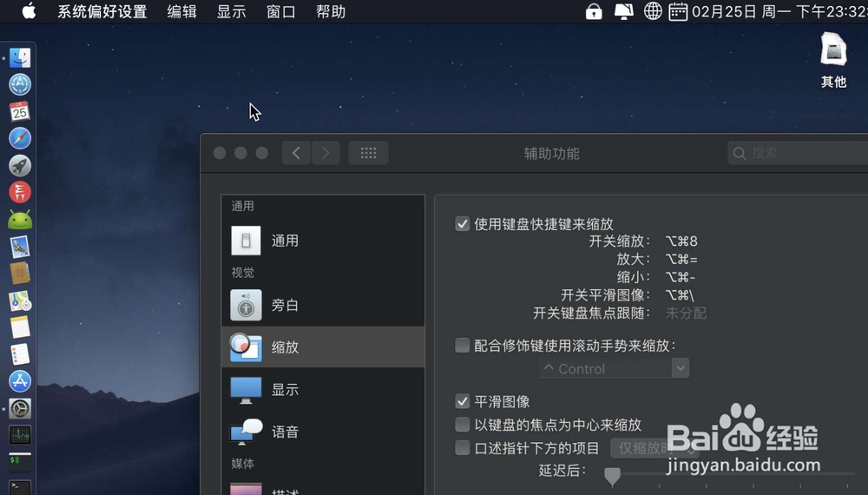This screenshot has width=868, height=495.
Task: Enable 配合修饰键使用滚动手势来缩放 checkbox
Action: tap(463, 346)
